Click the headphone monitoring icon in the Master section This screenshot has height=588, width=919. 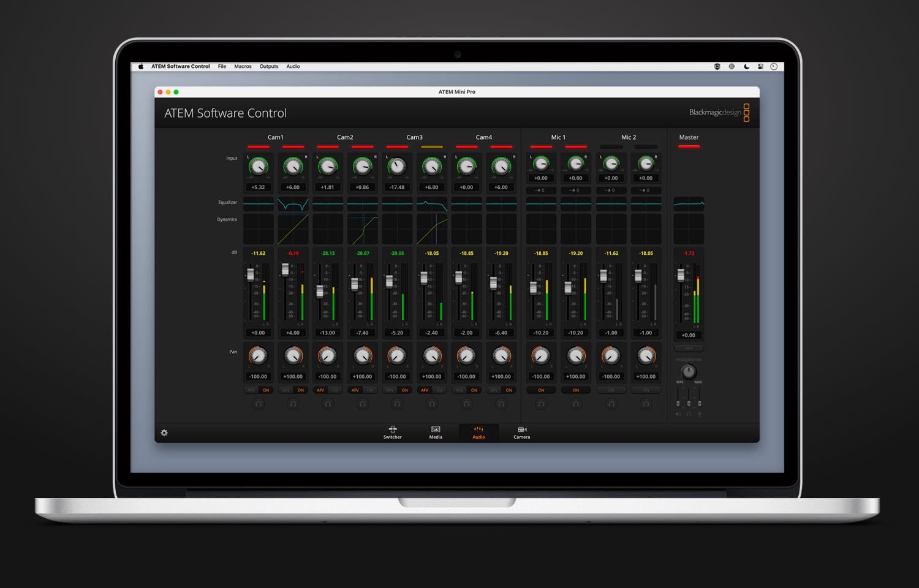(689, 413)
